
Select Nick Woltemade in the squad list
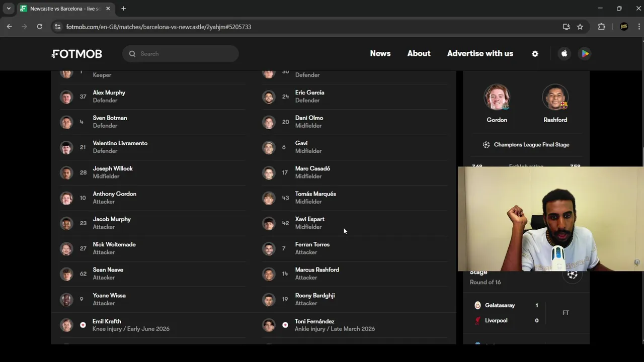click(x=153, y=248)
